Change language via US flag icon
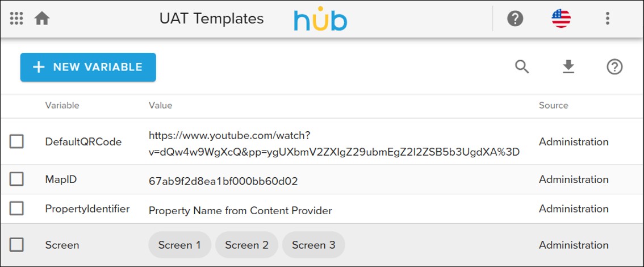The height and width of the screenshot is (267, 644). [561, 19]
